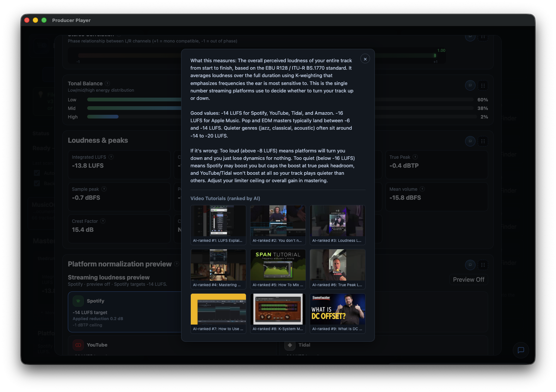Click the Streaming loudness preview heading

click(x=108, y=277)
